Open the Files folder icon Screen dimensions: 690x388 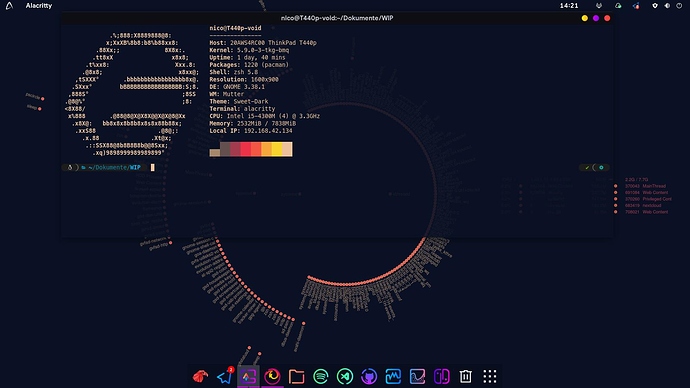(x=297, y=377)
